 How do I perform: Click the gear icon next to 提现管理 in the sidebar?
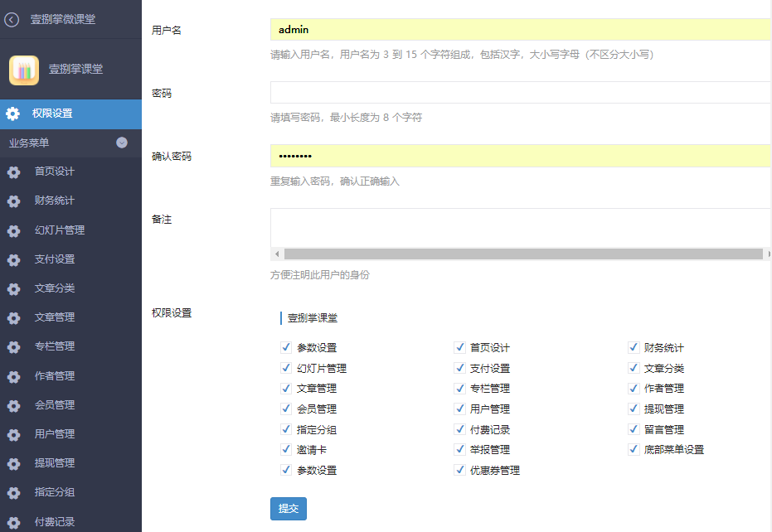click(x=14, y=463)
